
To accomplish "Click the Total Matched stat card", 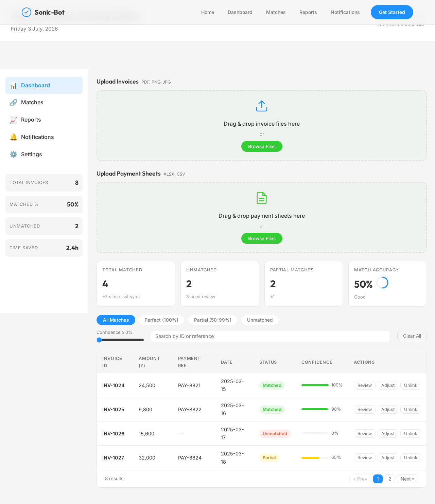I will click(136, 284).
